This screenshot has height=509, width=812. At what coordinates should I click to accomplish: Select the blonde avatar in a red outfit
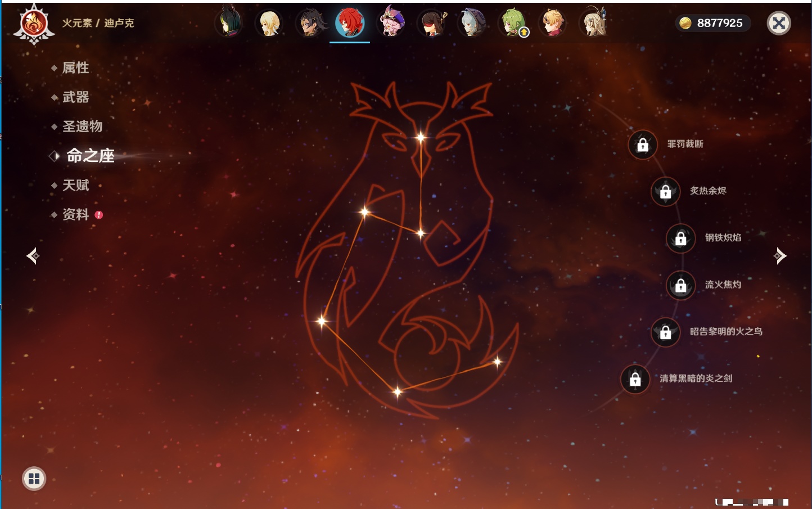(x=553, y=24)
